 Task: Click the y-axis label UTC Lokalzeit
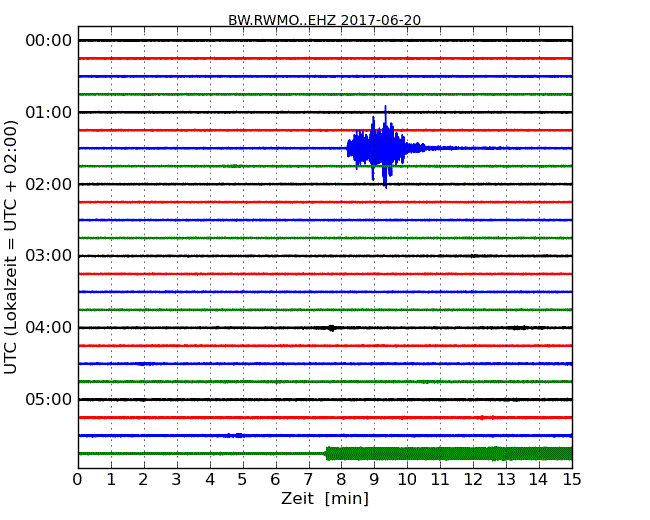tap(11, 247)
